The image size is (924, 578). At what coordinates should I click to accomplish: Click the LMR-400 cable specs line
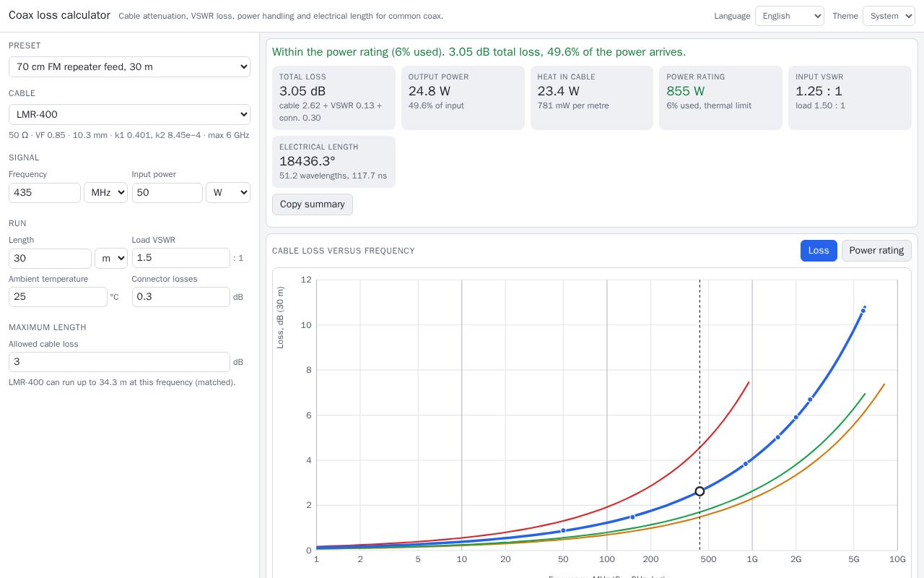click(x=129, y=135)
